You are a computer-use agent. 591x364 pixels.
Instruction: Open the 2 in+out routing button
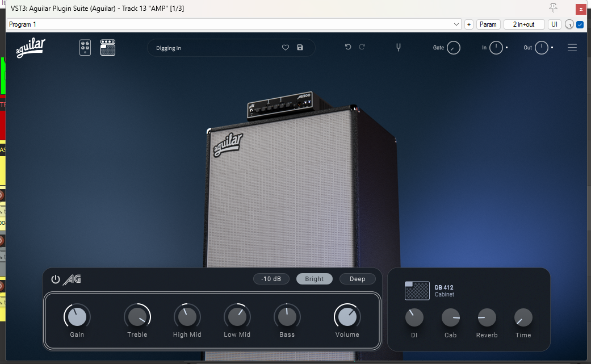tap(524, 24)
